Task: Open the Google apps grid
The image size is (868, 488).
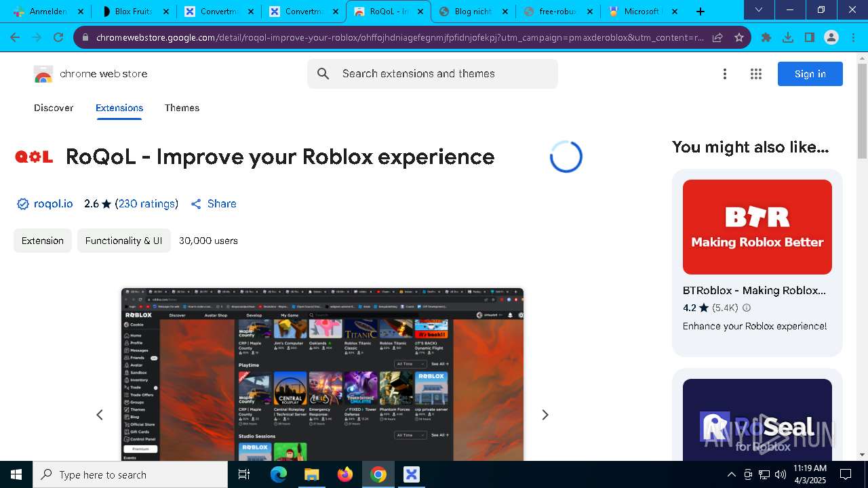Action: click(756, 74)
